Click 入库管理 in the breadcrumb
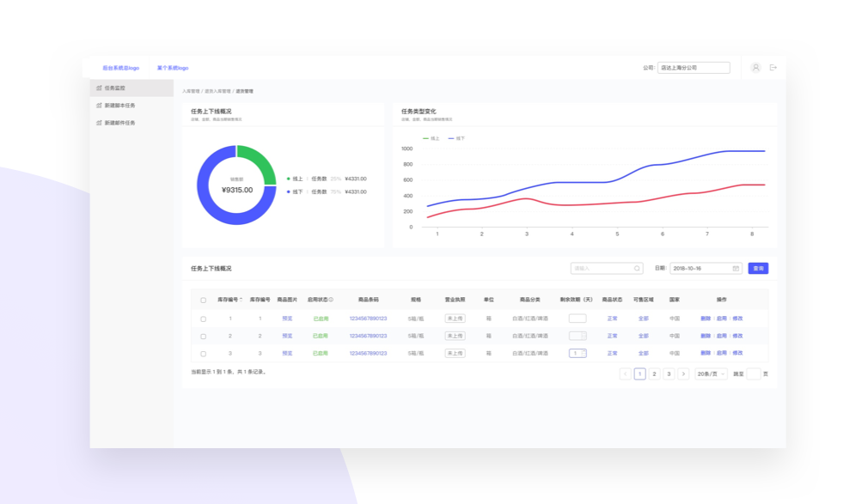Screen dimensions: 868x504 click(x=191, y=91)
